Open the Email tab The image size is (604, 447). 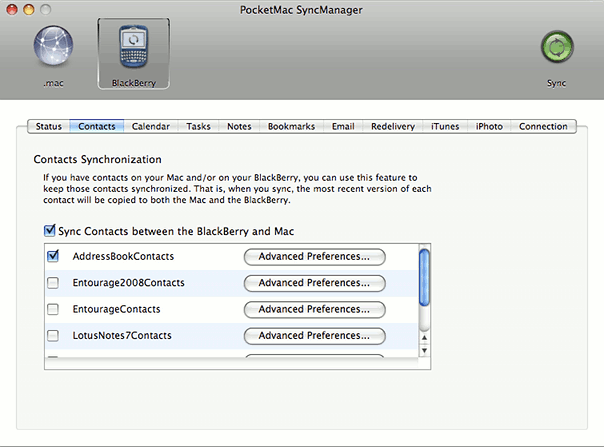point(343,126)
